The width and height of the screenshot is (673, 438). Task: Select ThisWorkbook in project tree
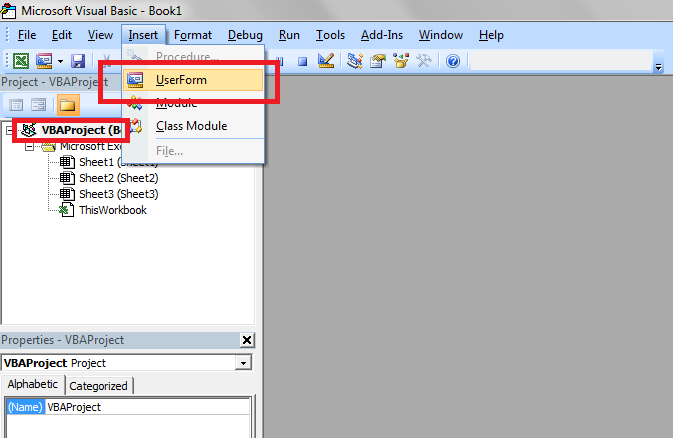113,210
